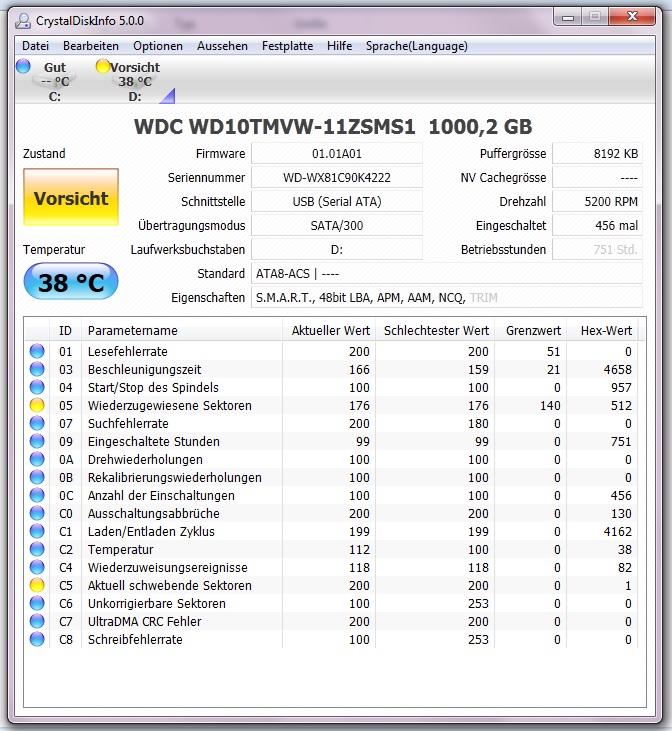Screen dimensions: 672x731
Task: Click the blue status icon for Schreibfehlerrate
Action: pos(37,639)
